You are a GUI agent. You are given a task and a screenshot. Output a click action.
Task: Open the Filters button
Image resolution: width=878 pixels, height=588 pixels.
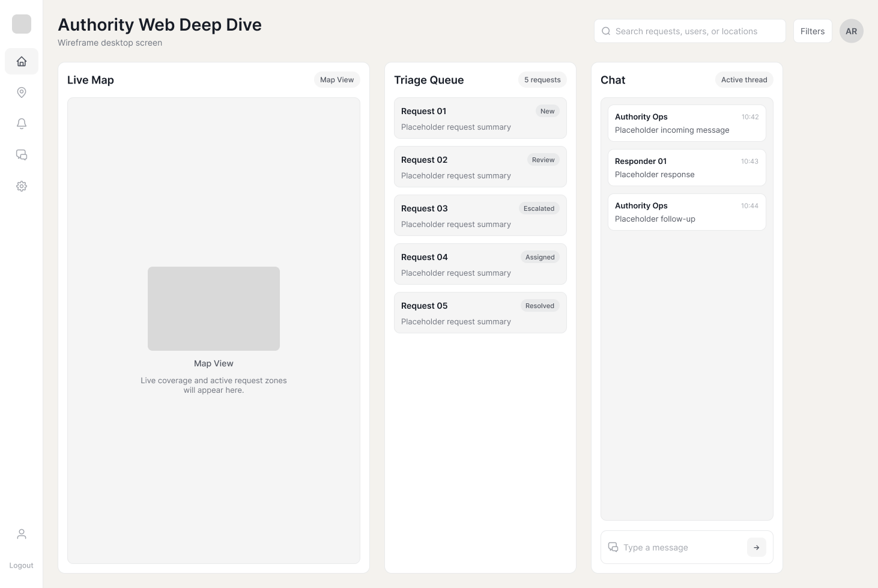(813, 31)
